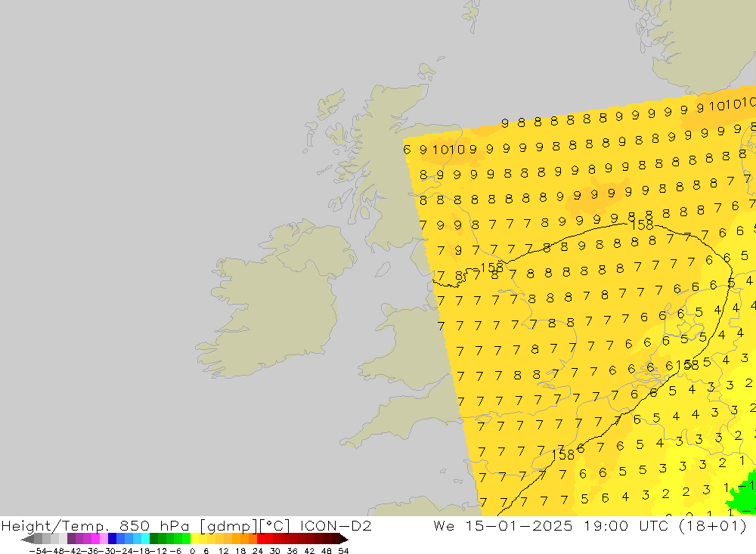
Task: Select the dark purple legend swatch
Action: (x=71, y=539)
